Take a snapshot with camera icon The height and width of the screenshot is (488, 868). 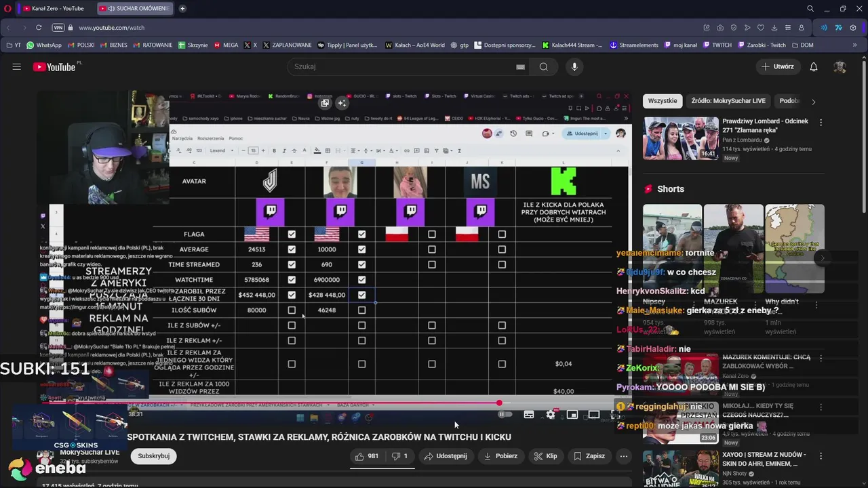pyautogui.click(x=720, y=28)
